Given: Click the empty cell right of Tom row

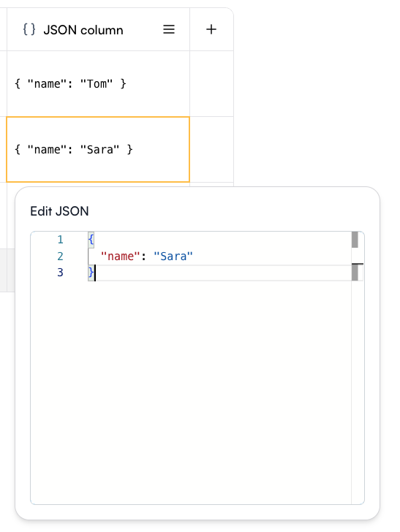Looking at the screenshot, I should pos(211,84).
